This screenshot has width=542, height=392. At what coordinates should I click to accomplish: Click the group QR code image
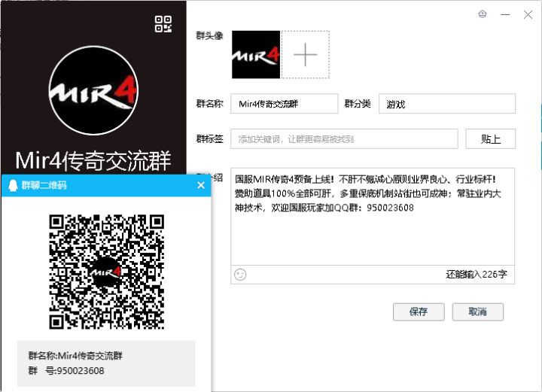pyautogui.click(x=106, y=272)
